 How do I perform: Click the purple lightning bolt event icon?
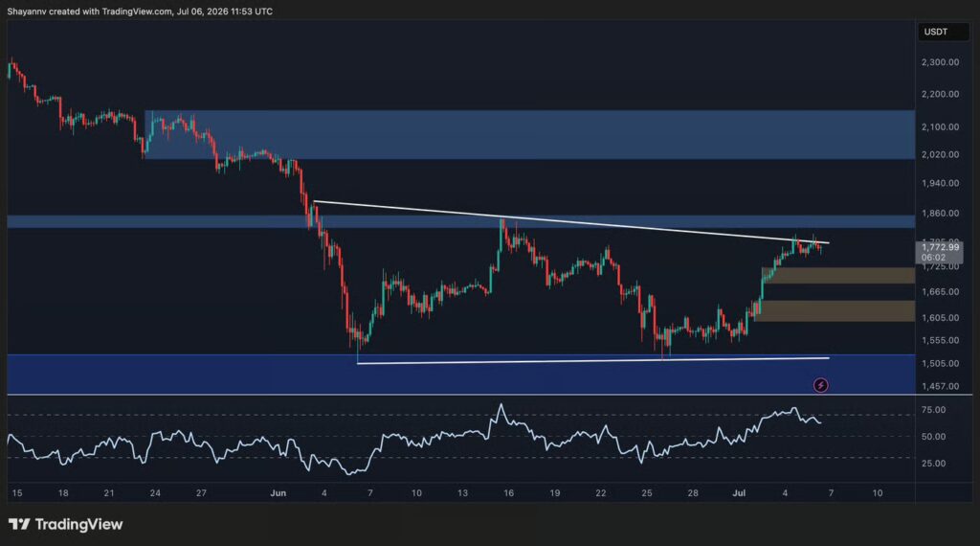[x=820, y=385]
